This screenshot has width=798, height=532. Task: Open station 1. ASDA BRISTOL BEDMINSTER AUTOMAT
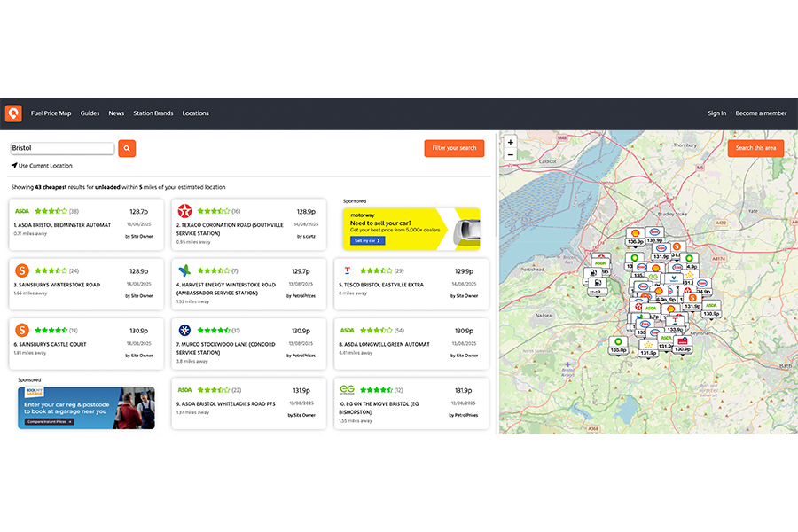pos(62,224)
